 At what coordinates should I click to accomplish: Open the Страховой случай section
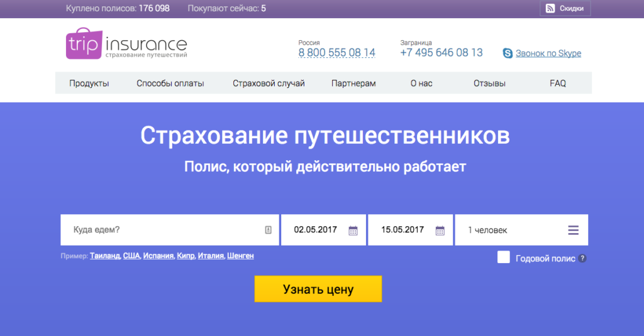click(269, 84)
